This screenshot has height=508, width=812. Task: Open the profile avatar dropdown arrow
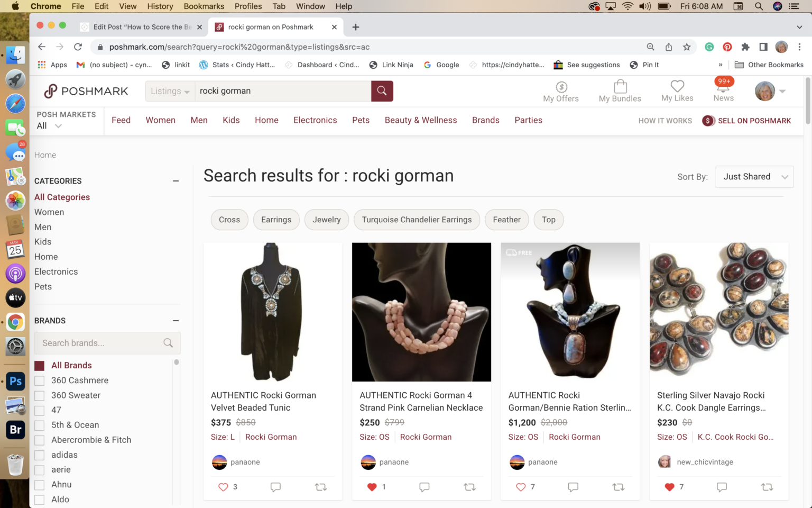coord(782,91)
